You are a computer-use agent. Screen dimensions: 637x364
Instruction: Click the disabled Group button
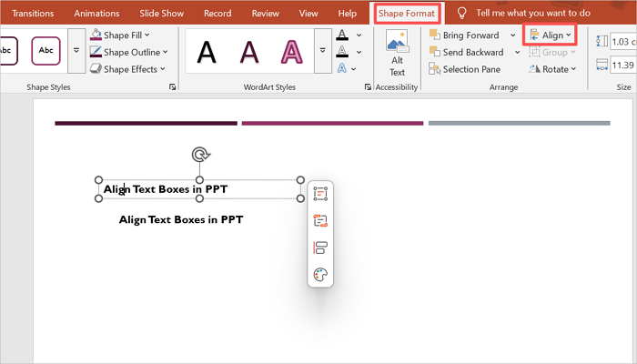click(x=552, y=53)
